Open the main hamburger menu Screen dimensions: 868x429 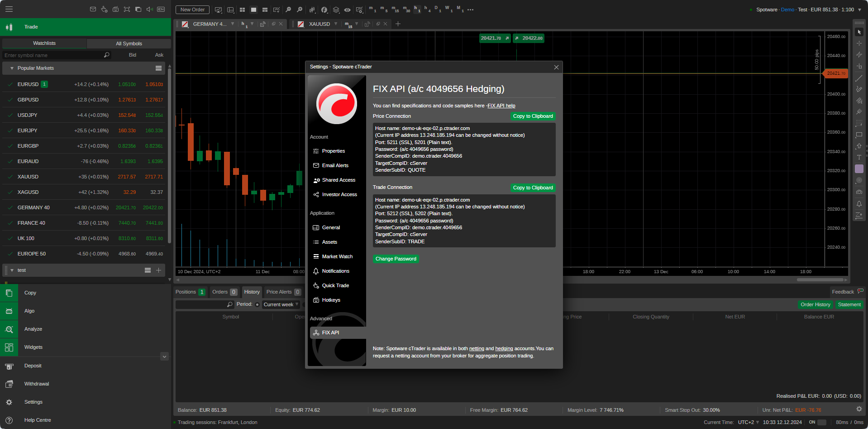pos(9,9)
